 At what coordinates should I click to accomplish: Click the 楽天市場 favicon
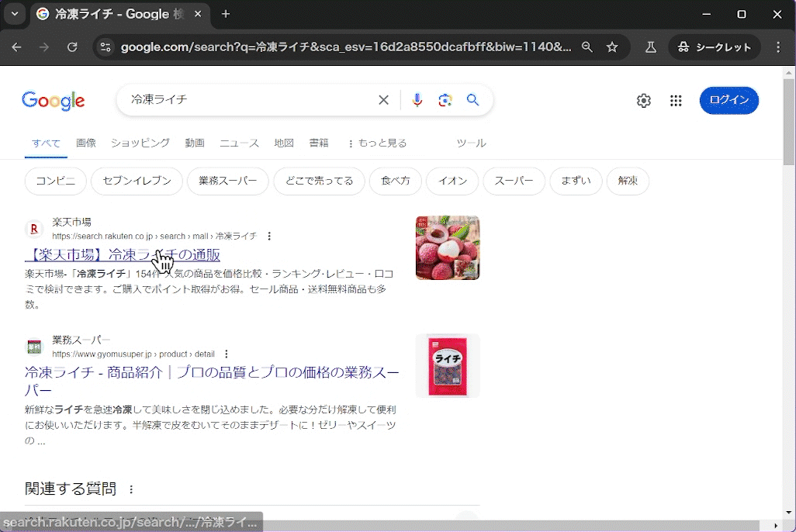(x=34, y=229)
